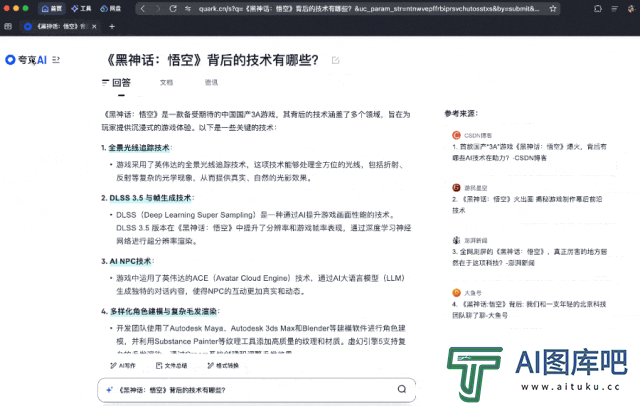Open the 工具 tools button

(81, 9)
